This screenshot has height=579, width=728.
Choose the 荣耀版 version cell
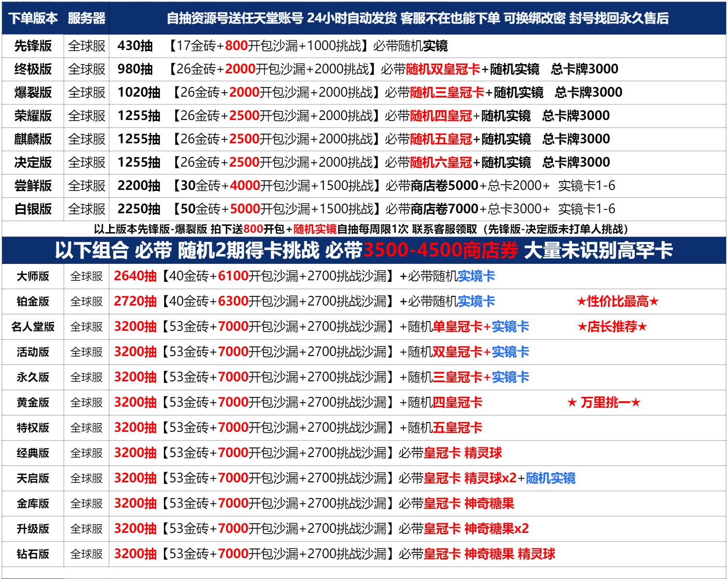coord(33,116)
